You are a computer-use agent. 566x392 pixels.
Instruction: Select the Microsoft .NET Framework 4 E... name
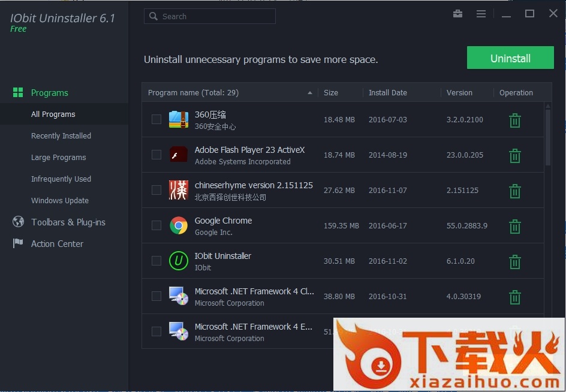[254, 327]
